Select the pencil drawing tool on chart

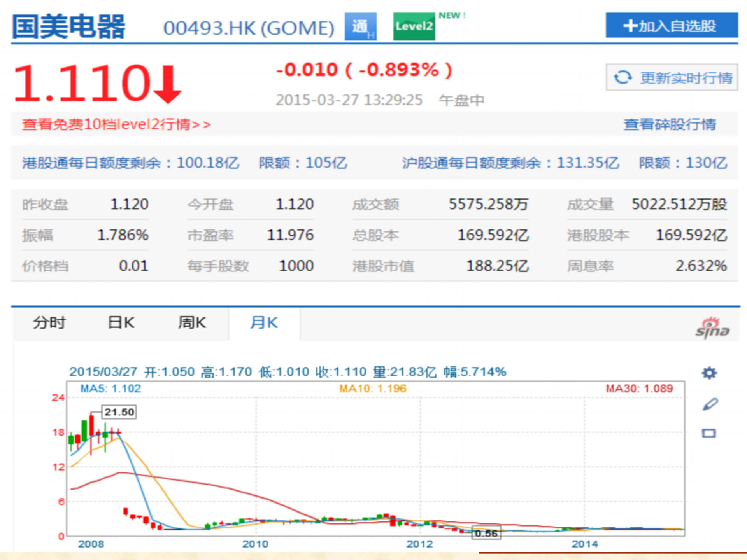(710, 404)
